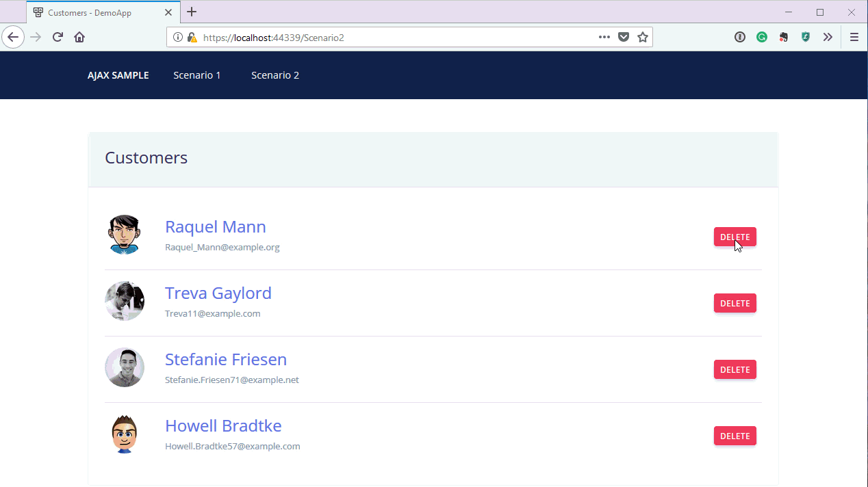
Task: Go back using the browser back arrow
Action: click(13, 37)
